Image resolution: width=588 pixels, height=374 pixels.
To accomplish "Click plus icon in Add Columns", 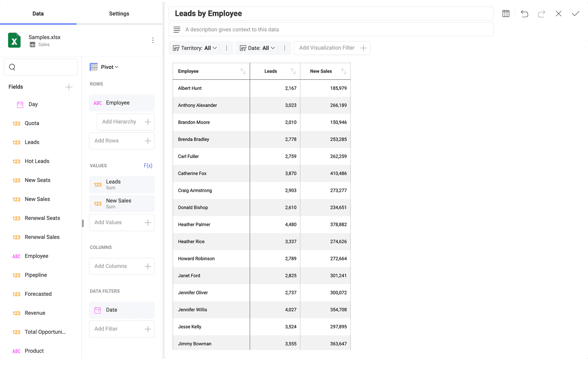I will point(147,266).
